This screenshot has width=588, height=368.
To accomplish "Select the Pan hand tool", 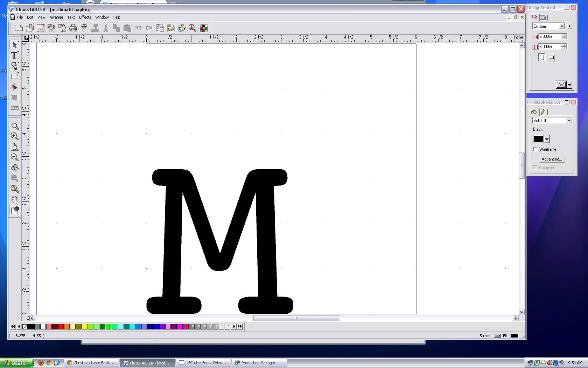I will point(14,200).
